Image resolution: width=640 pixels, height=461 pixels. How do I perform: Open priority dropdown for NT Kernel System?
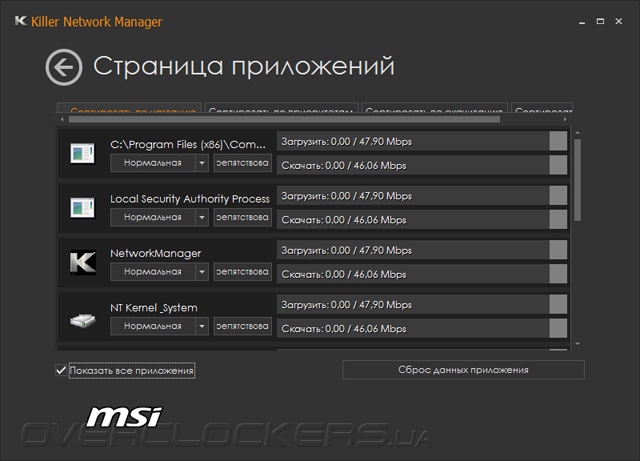click(x=202, y=326)
